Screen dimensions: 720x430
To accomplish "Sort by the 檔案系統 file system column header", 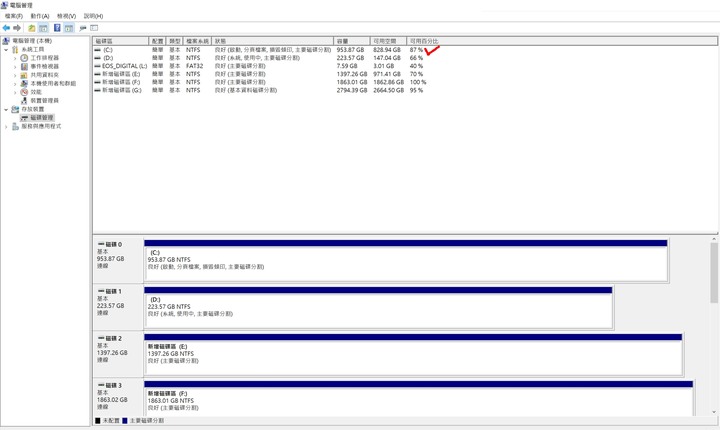I will pos(197,41).
